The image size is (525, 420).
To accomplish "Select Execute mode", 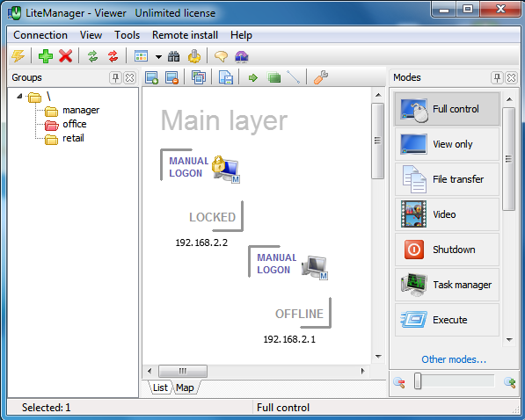I will click(447, 320).
